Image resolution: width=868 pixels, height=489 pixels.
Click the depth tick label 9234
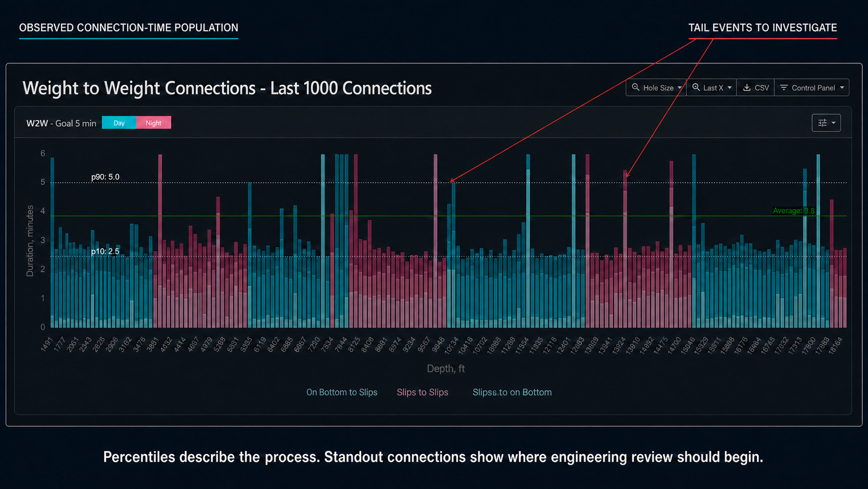point(410,345)
